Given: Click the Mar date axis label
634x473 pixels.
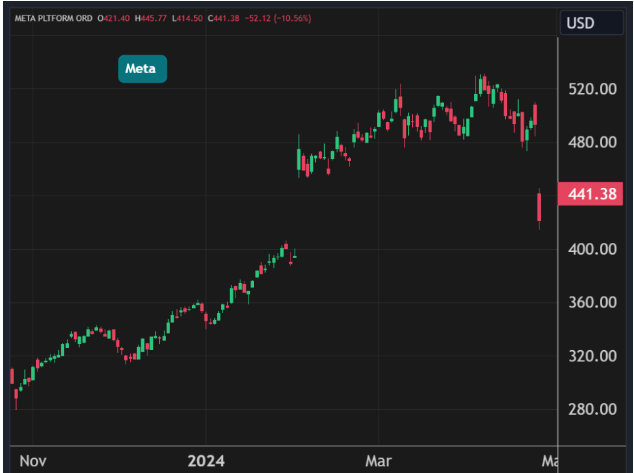Looking at the screenshot, I should point(378,461).
